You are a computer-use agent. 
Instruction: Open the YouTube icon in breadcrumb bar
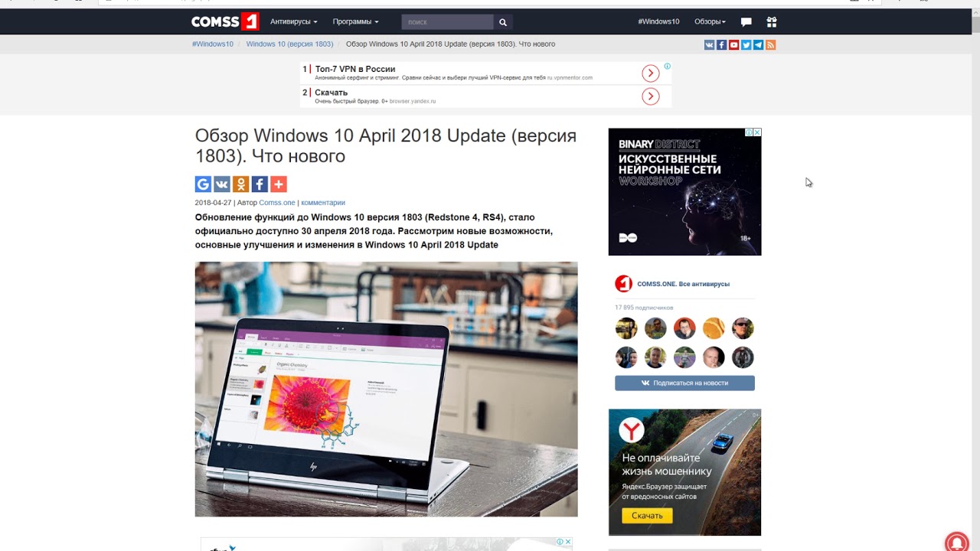tap(733, 45)
